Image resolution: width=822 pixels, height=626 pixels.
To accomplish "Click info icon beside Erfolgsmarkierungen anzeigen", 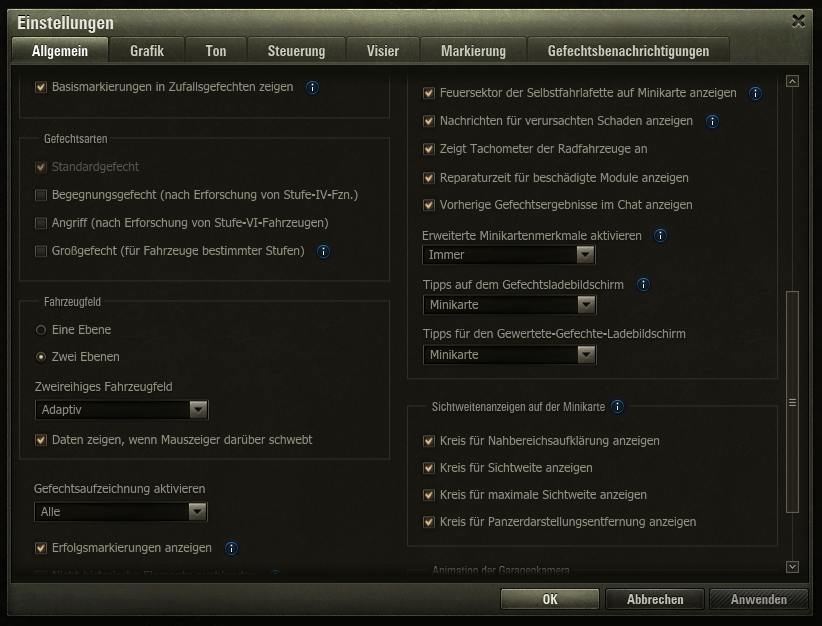I will pyautogui.click(x=231, y=548).
